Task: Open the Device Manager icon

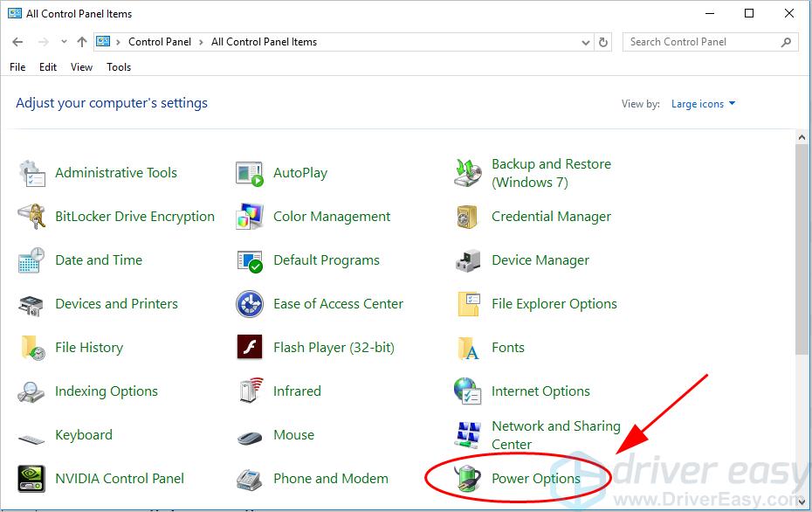Action: 468,260
